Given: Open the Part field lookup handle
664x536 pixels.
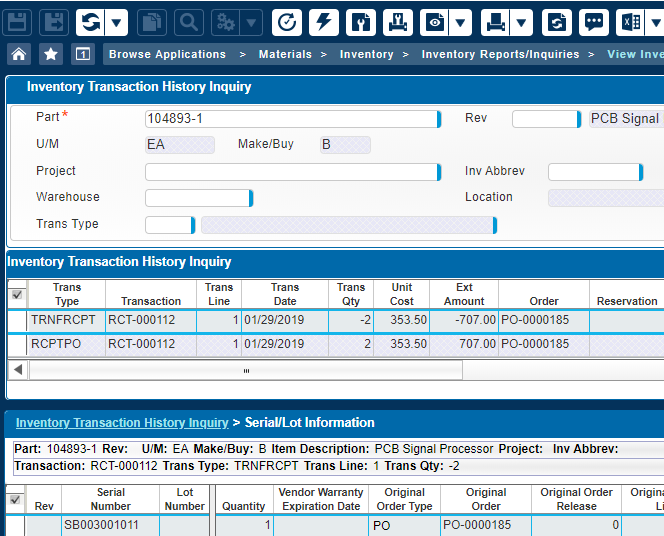Looking at the screenshot, I should tap(439, 119).
